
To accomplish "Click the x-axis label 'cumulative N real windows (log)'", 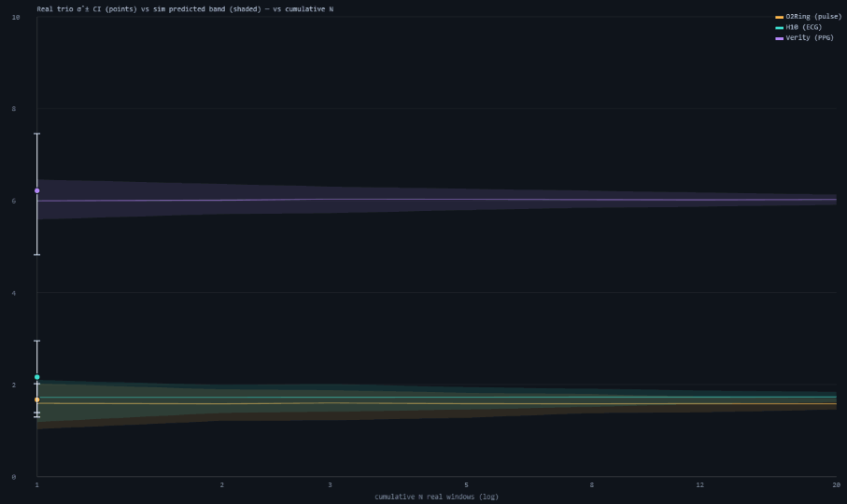I will 436,497.
